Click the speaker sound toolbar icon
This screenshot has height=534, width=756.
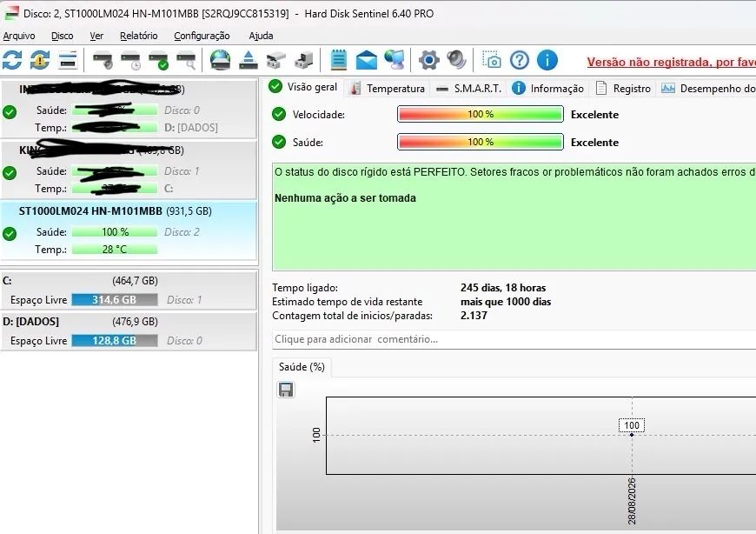(x=456, y=60)
